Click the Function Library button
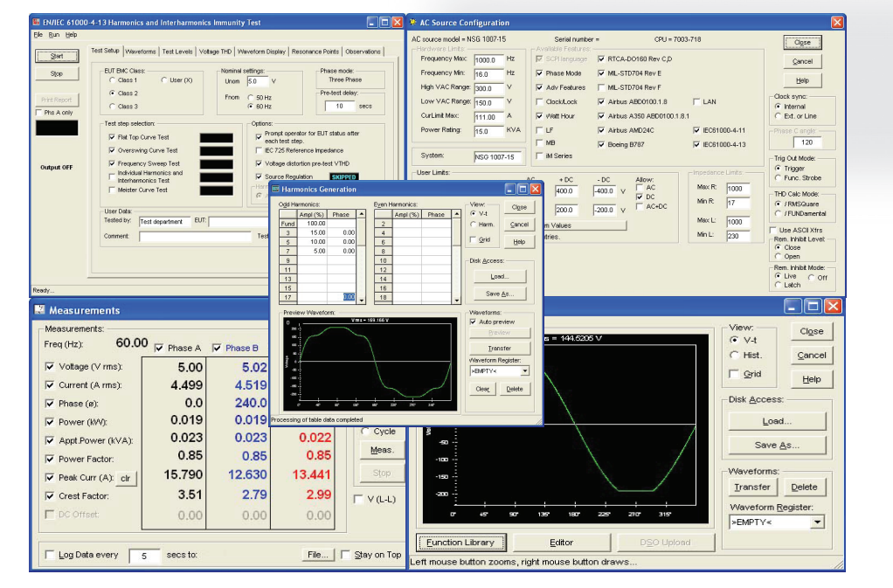Screen dimensions: 893x588 click(x=460, y=543)
